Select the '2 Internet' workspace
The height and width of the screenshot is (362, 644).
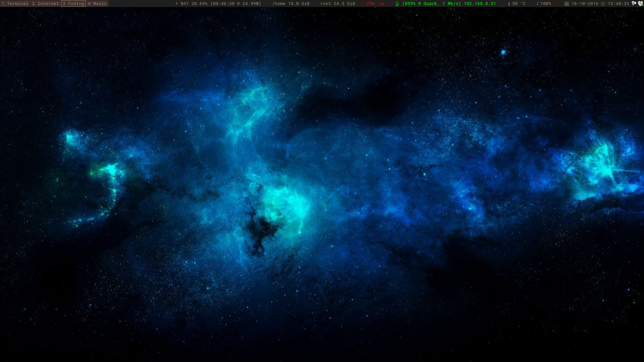[45, 4]
